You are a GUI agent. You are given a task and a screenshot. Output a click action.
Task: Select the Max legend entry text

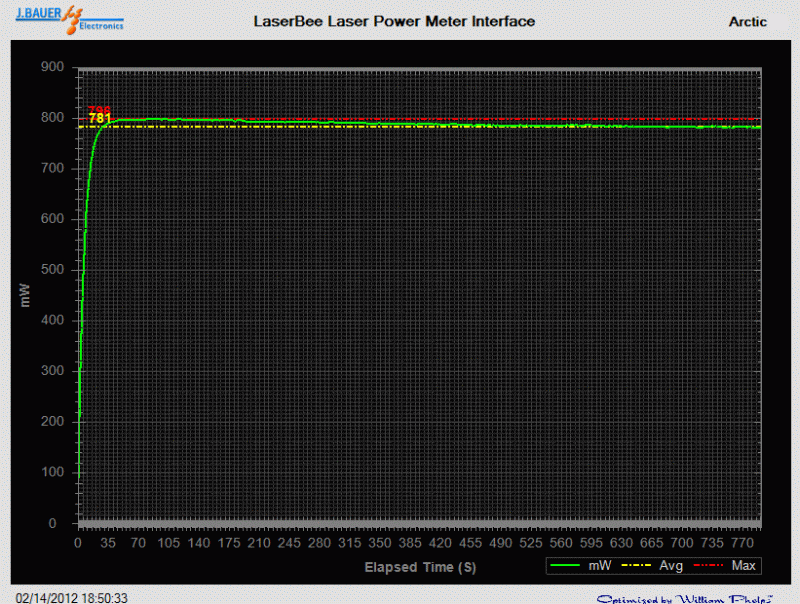pos(741,566)
